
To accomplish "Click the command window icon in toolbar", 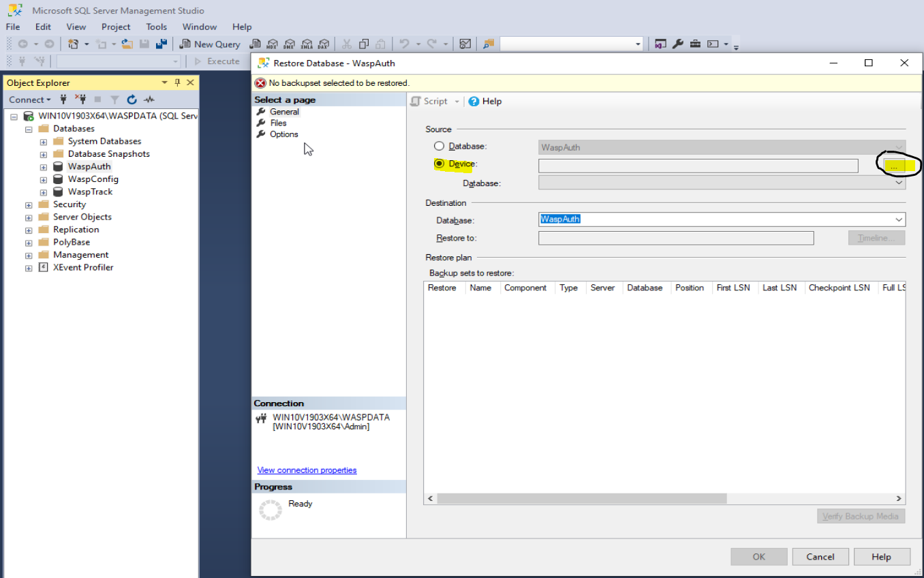I will click(713, 44).
